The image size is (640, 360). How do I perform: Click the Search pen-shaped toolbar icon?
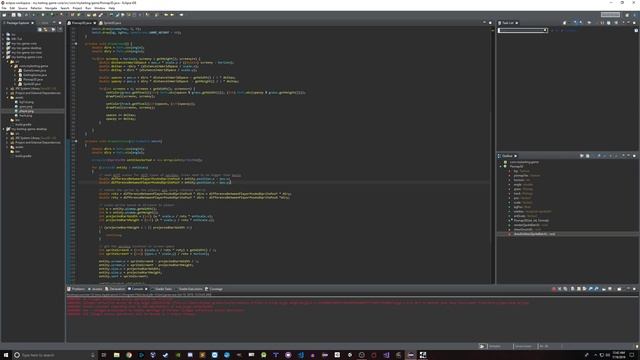(x=100, y=15)
